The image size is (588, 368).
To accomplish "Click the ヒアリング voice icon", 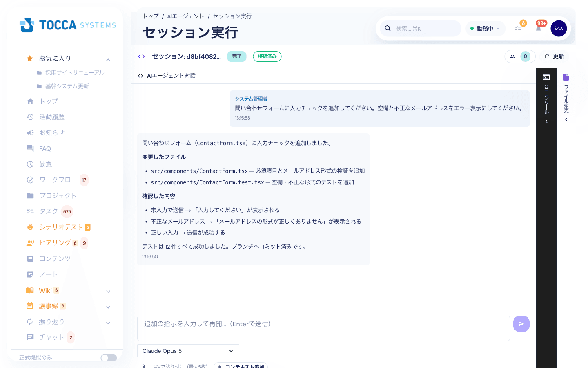I will point(30,243).
